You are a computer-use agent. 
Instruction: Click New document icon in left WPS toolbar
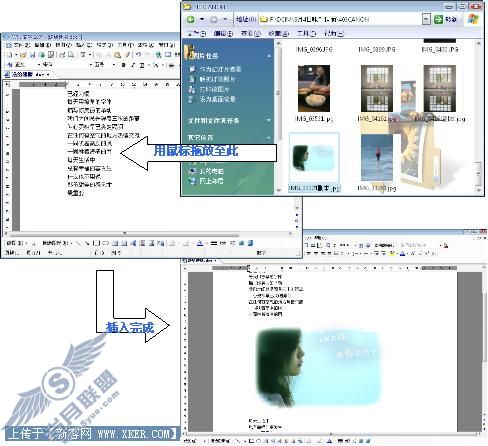click(x=10, y=55)
